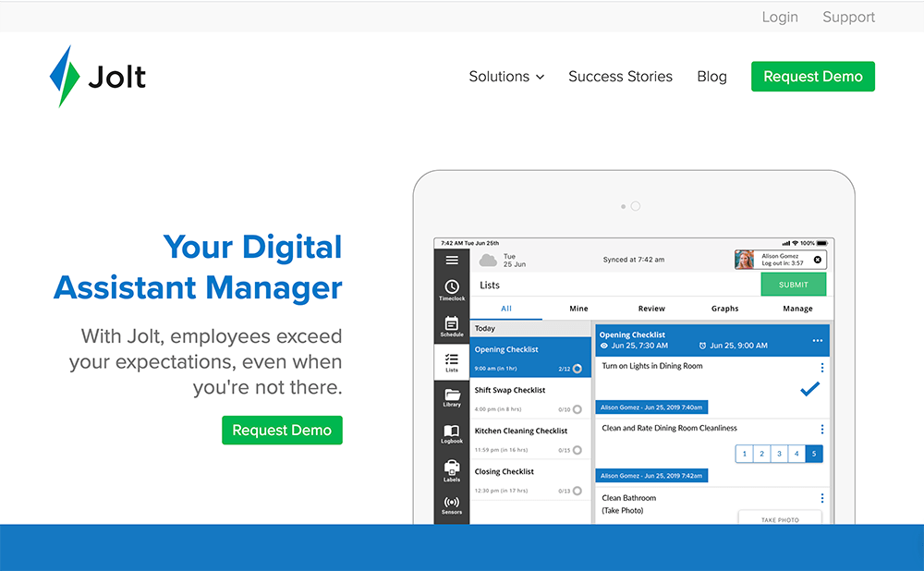
Task: Open the Sensors sidebar icon
Action: coord(452,505)
